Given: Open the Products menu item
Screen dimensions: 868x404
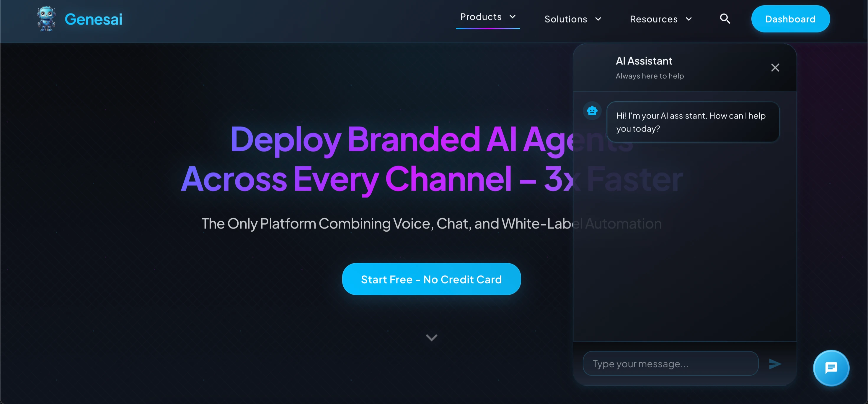Looking at the screenshot, I should 481,17.
